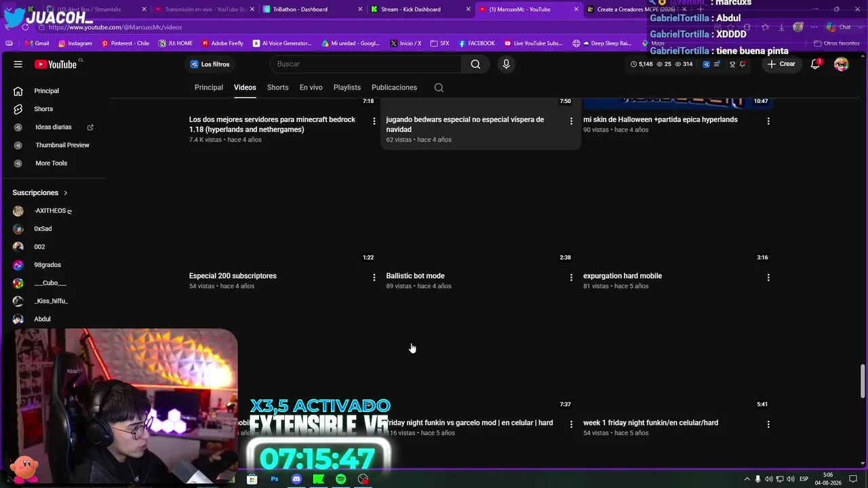This screenshot has height=488, width=868.
Task: Open the Instagram bookmark
Action: tap(75, 43)
